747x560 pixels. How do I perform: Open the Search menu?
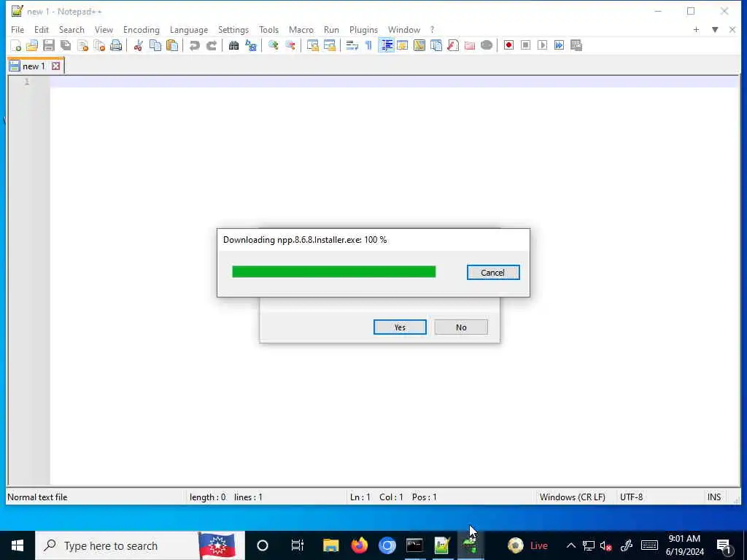click(71, 29)
